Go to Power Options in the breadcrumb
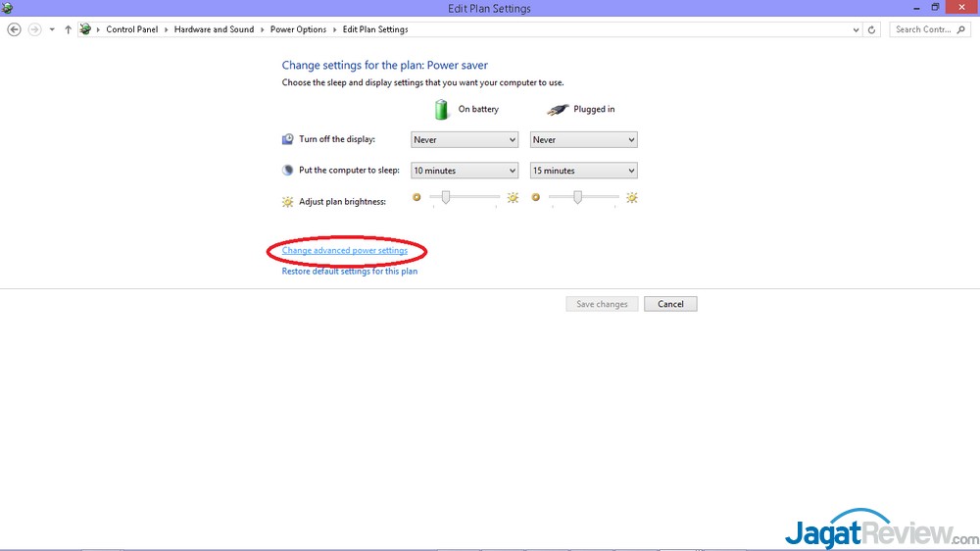Image resolution: width=980 pixels, height=551 pixels. coord(298,29)
